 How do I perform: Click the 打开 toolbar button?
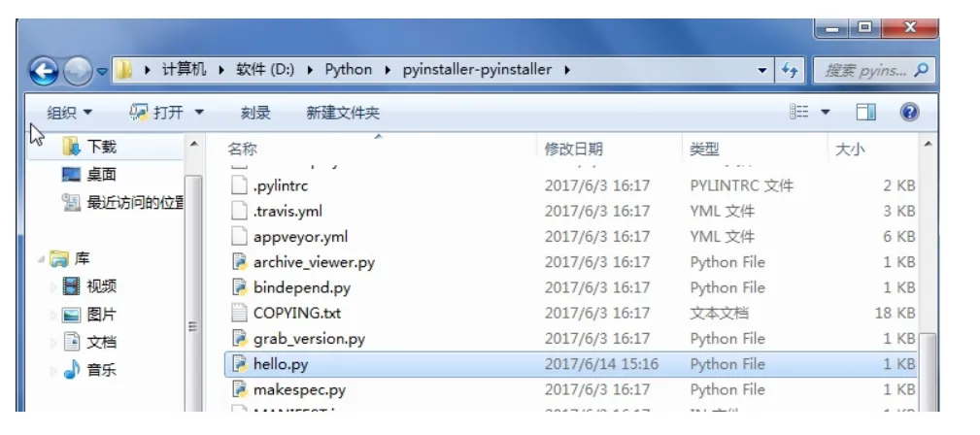pyautogui.click(x=157, y=113)
